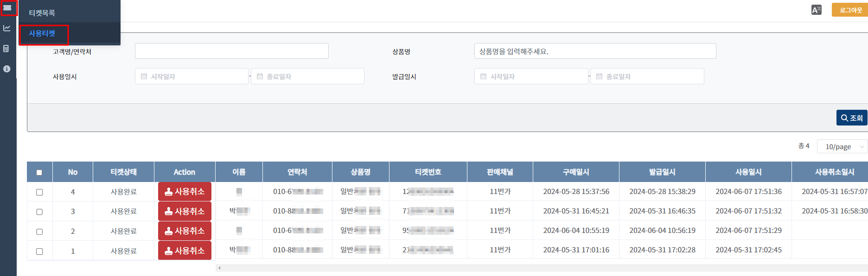
Task: Click the 구매일시 column header
Action: (576, 172)
